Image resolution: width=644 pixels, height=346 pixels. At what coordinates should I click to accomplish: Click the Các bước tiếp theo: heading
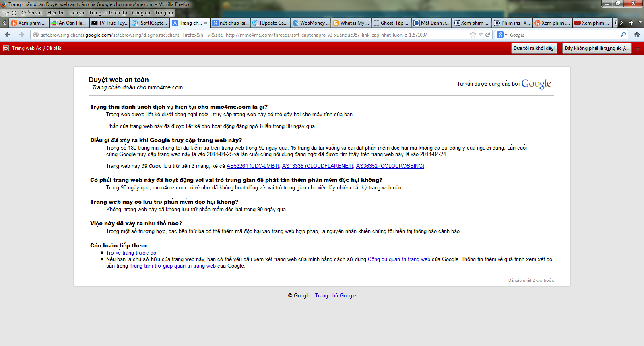(118, 245)
